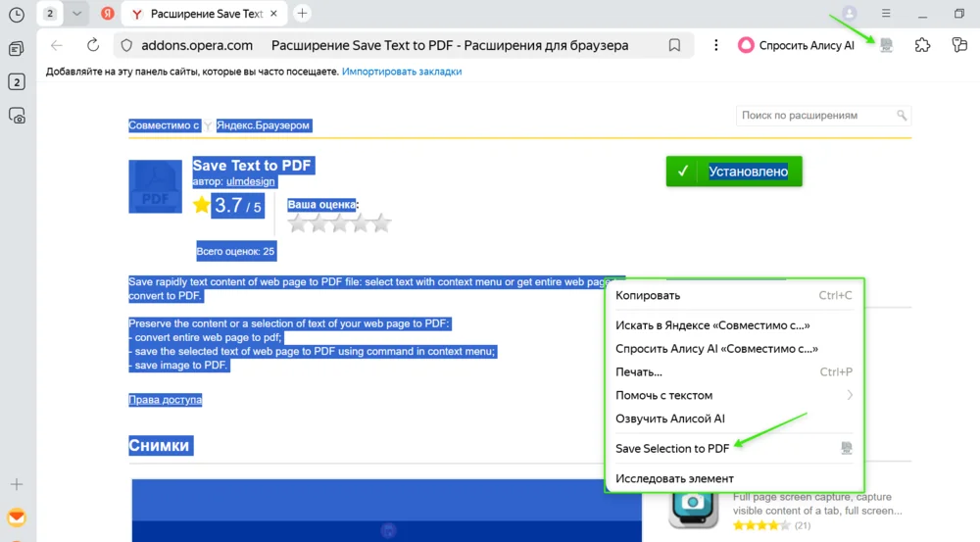The width and height of the screenshot is (980, 542).
Task: Open the extensions puzzle icon
Action: tap(922, 45)
